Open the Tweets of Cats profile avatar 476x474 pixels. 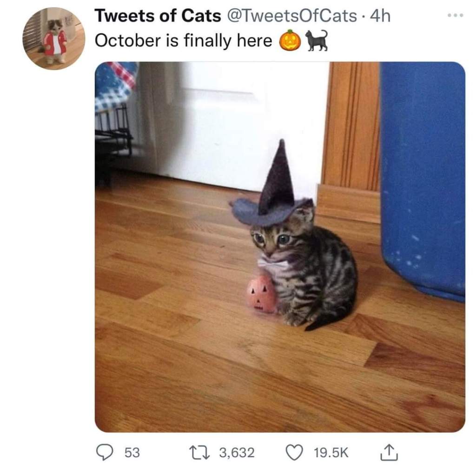54,39
